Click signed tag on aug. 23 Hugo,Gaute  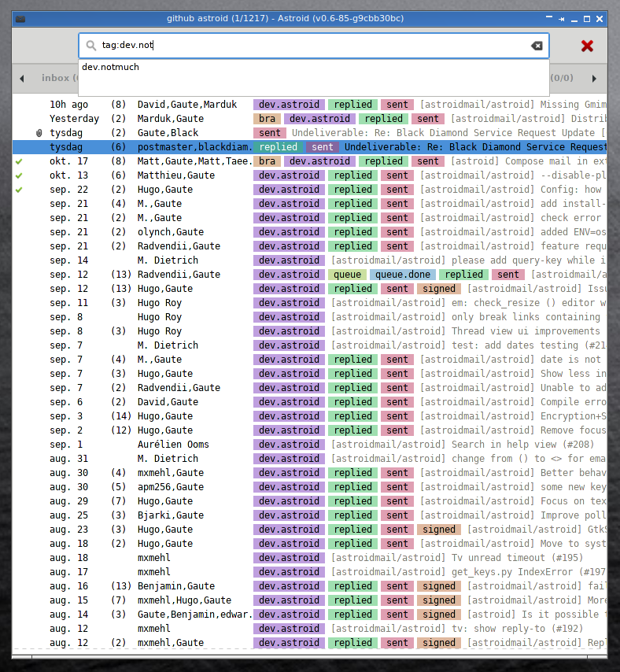pos(439,530)
